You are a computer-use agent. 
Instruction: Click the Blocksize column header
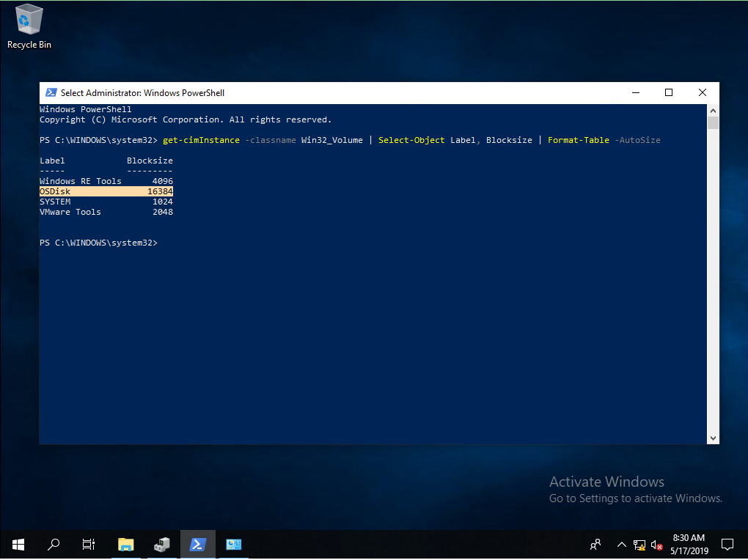150,161
